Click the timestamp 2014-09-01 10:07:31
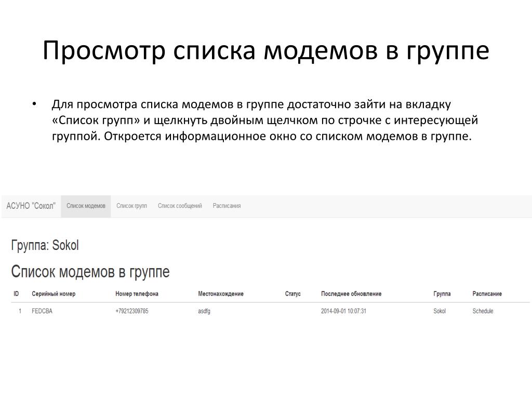 343,311
